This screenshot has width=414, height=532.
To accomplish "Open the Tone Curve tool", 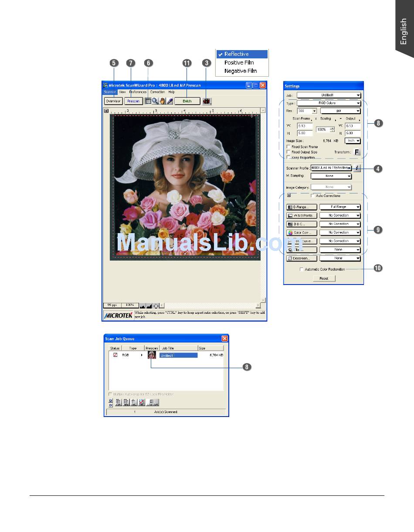I will tap(302, 241).
